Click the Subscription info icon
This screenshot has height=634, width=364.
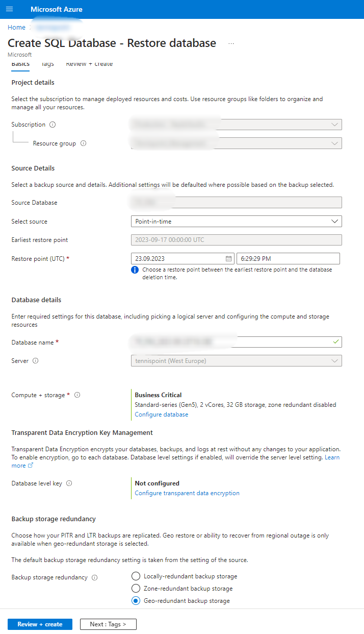(53, 124)
